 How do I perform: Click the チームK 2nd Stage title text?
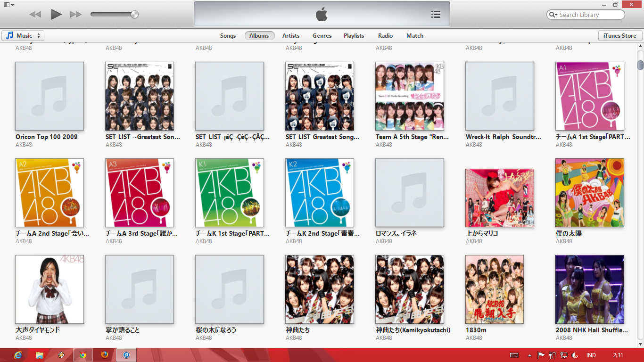(x=322, y=233)
